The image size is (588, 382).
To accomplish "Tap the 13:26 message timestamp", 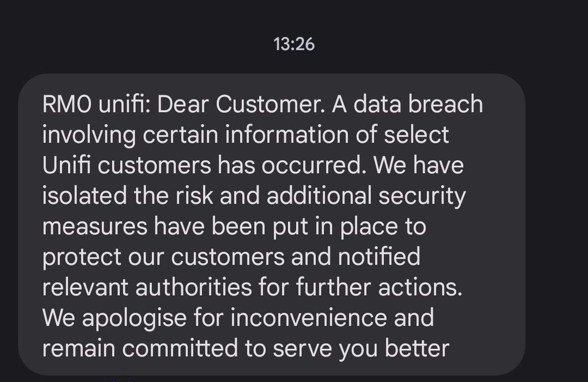I will [x=294, y=45].
